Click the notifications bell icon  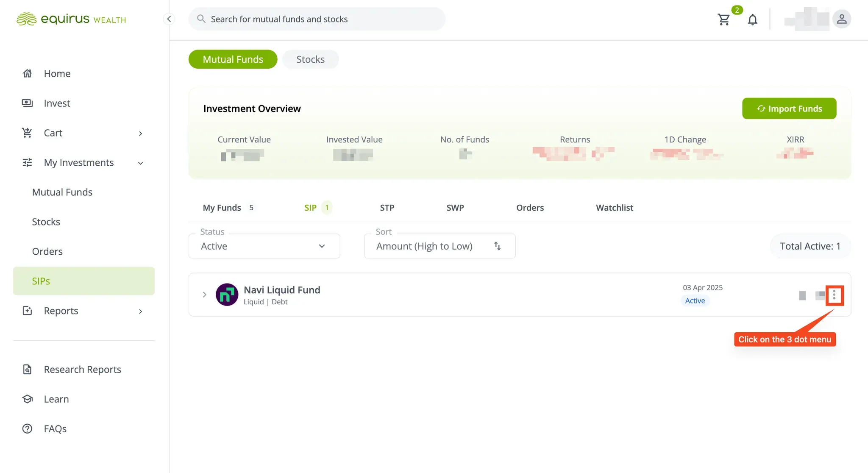coord(752,19)
